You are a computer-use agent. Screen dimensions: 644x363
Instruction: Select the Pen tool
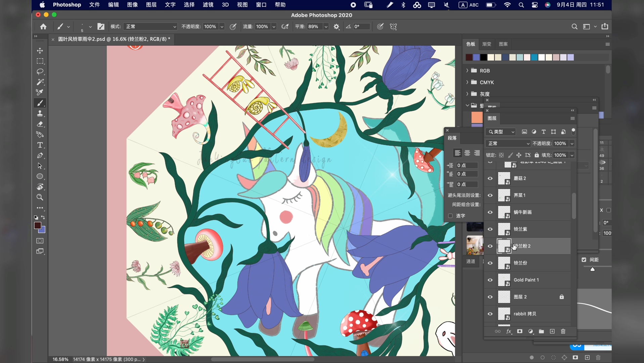[40, 156]
